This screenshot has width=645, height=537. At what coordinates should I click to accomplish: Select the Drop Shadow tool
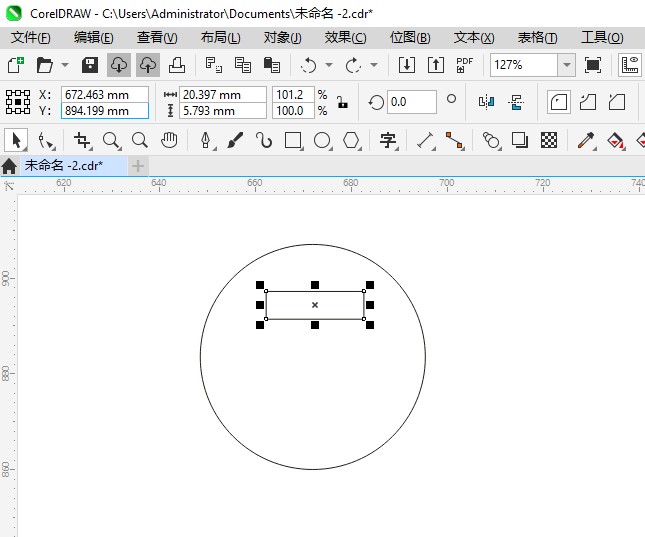click(520, 140)
